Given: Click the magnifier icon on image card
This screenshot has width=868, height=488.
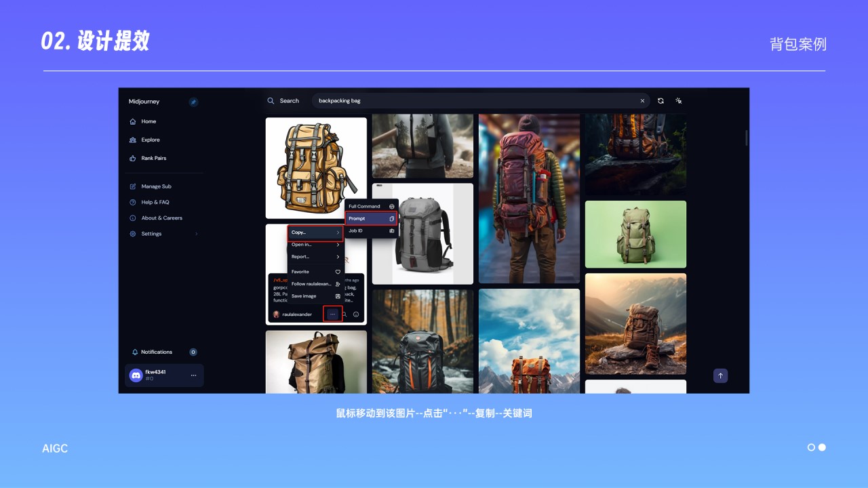Looking at the screenshot, I should pos(344,314).
